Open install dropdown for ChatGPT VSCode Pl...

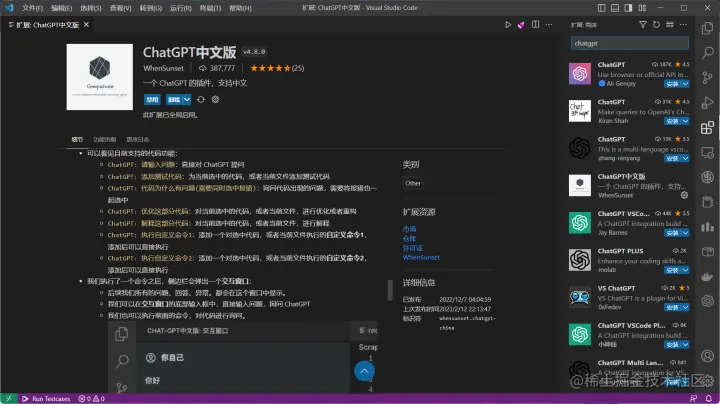[685, 344]
